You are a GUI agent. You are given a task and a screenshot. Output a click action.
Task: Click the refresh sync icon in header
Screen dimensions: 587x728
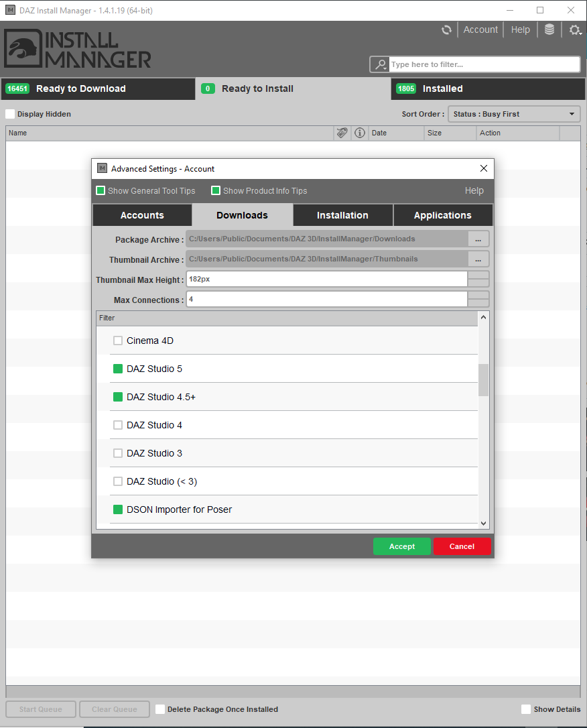tap(446, 29)
